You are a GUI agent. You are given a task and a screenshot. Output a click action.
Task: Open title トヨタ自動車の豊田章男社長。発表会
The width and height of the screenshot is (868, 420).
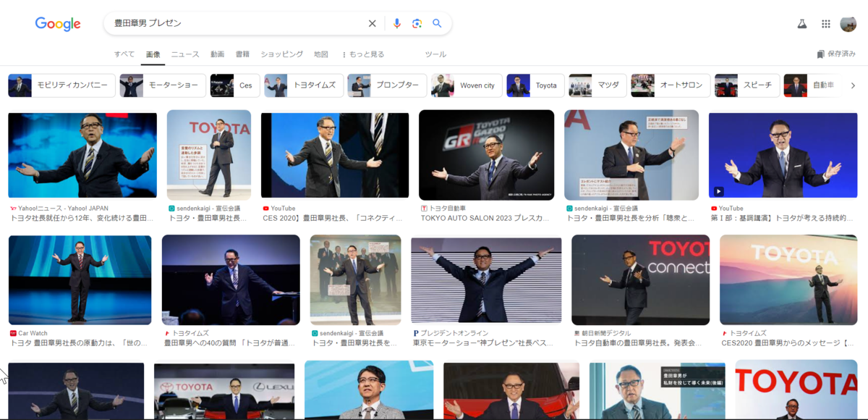point(639,343)
